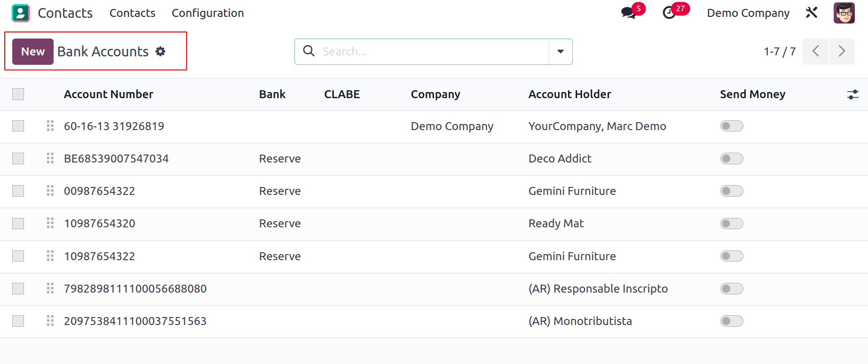Go to previous page with left chevron

(x=816, y=51)
